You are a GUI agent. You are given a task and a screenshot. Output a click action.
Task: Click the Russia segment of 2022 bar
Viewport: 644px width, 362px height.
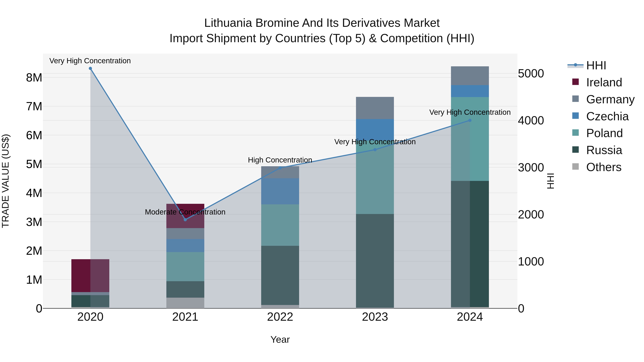280,275
